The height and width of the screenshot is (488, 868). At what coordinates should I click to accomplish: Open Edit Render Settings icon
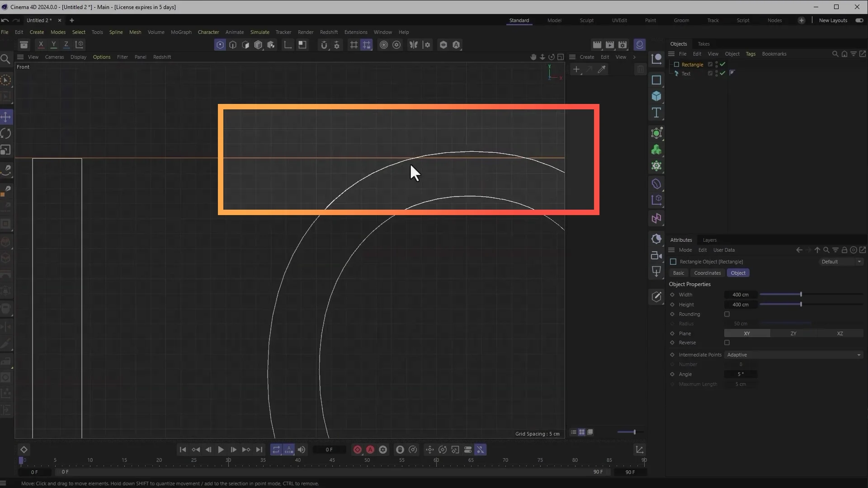click(x=623, y=44)
